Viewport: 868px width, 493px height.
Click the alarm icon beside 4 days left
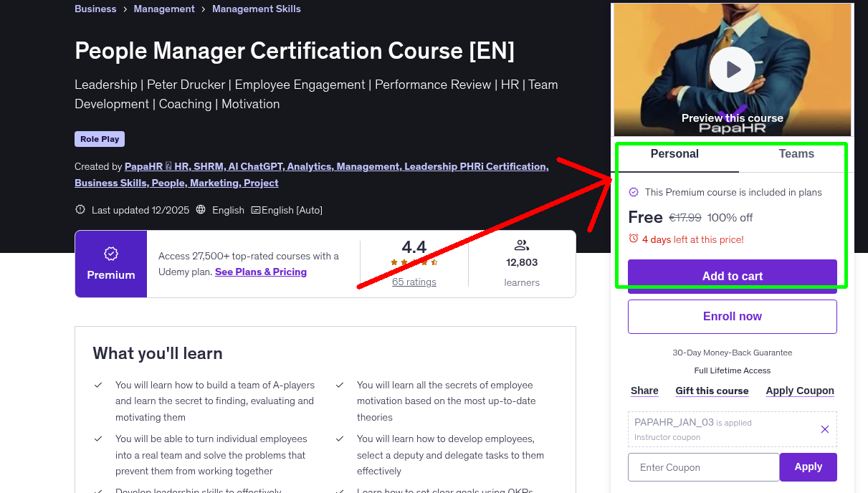634,239
